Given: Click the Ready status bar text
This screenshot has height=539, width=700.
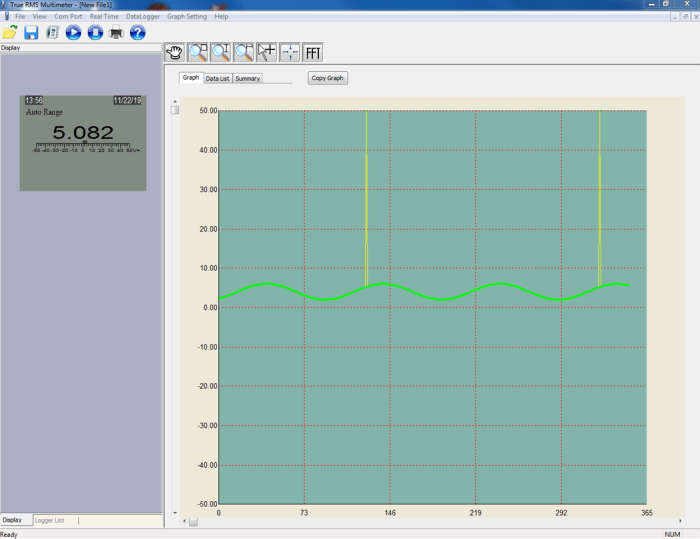Looking at the screenshot, I should click(x=9, y=535).
